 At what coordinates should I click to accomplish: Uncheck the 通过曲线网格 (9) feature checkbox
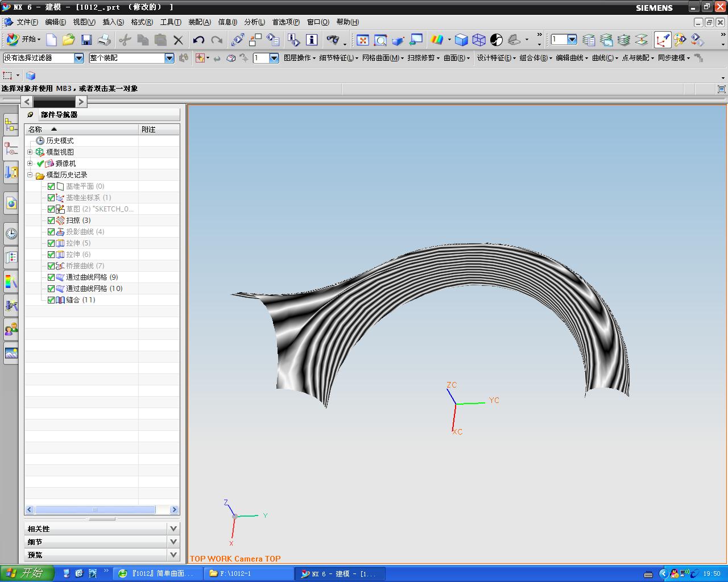click(x=51, y=277)
